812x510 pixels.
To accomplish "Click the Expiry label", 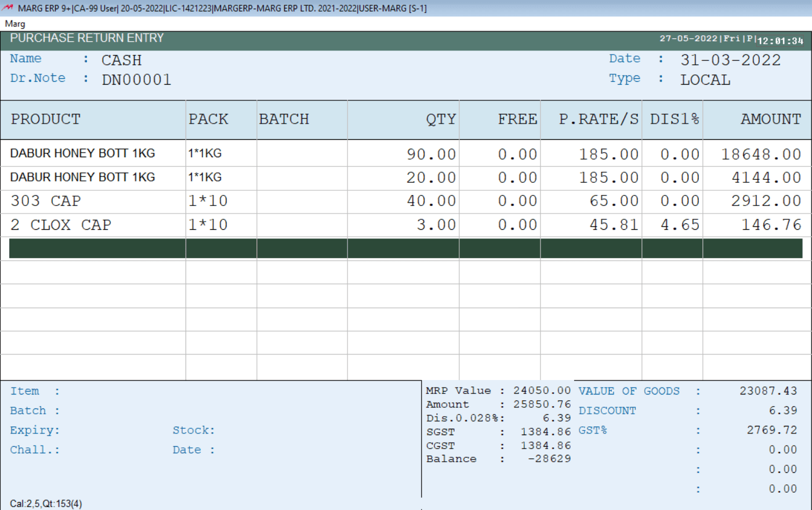I will tap(35, 431).
